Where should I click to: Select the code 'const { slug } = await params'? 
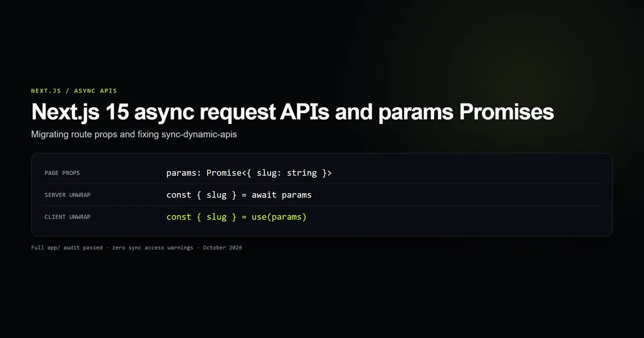[x=239, y=195]
